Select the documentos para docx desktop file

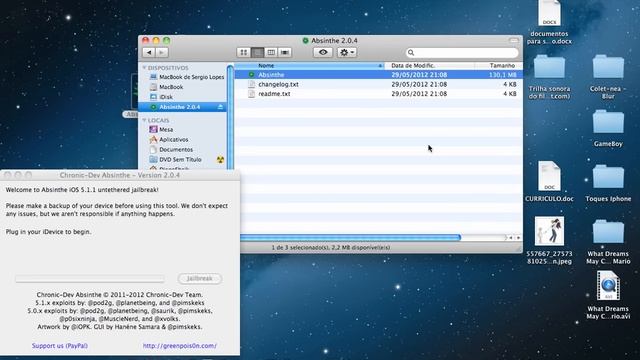coord(549,23)
